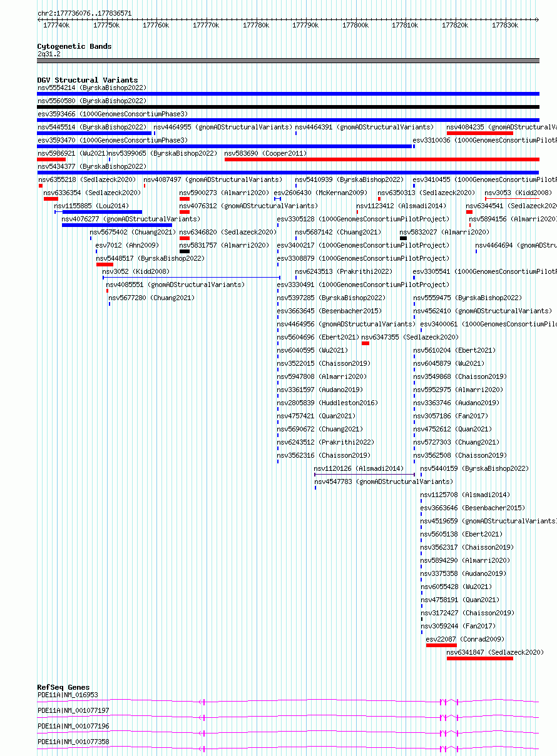Viewport: 557px width, 756px height.
Task: Open the DGV Structural Variants track title
Action: pyautogui.click(x=88, y=80)
